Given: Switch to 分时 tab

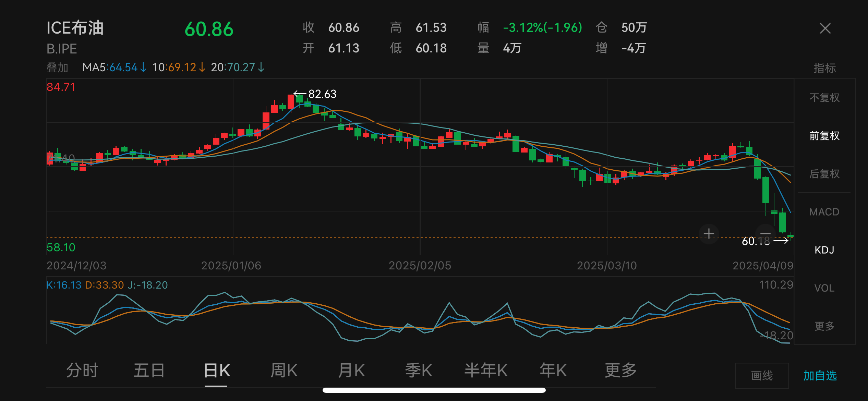Looking at the screenshot, I should [82, 371].
